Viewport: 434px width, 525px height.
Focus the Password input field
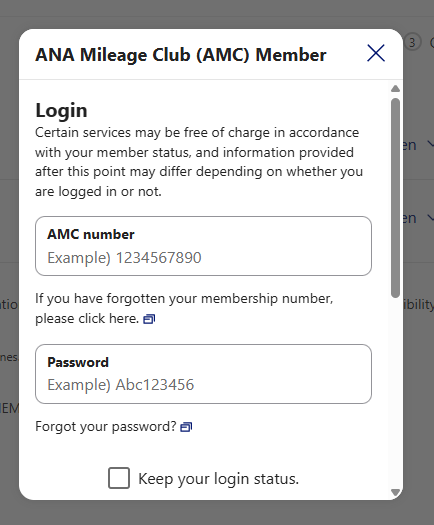(x=203, y=374)
